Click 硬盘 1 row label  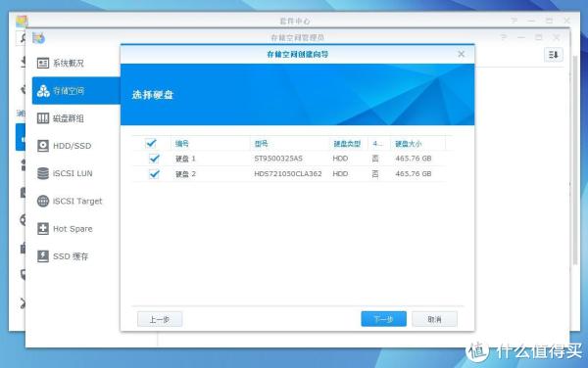pyautogui.click(x=185, y=159)
